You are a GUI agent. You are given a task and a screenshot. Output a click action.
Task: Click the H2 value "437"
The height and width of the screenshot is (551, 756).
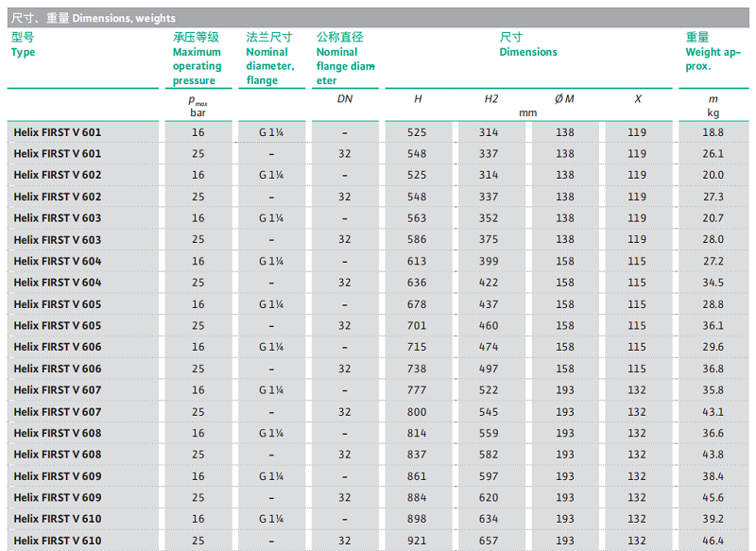(489, 304)
